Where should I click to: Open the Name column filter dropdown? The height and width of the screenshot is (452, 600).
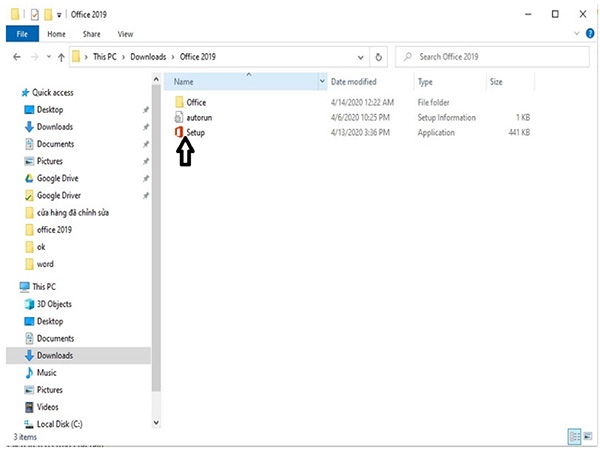point(322,81)
